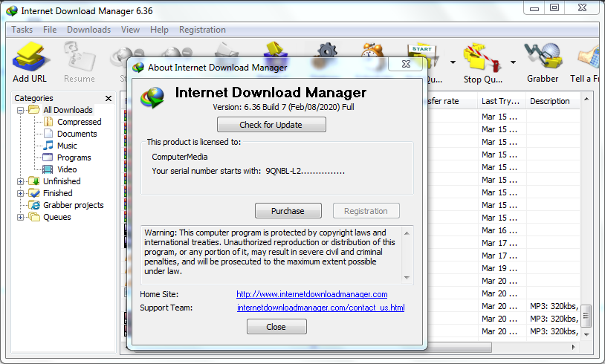Screen dimensions: 605x364
Task: Click the Add URL toolbar icon
Action: coord(30,57)
